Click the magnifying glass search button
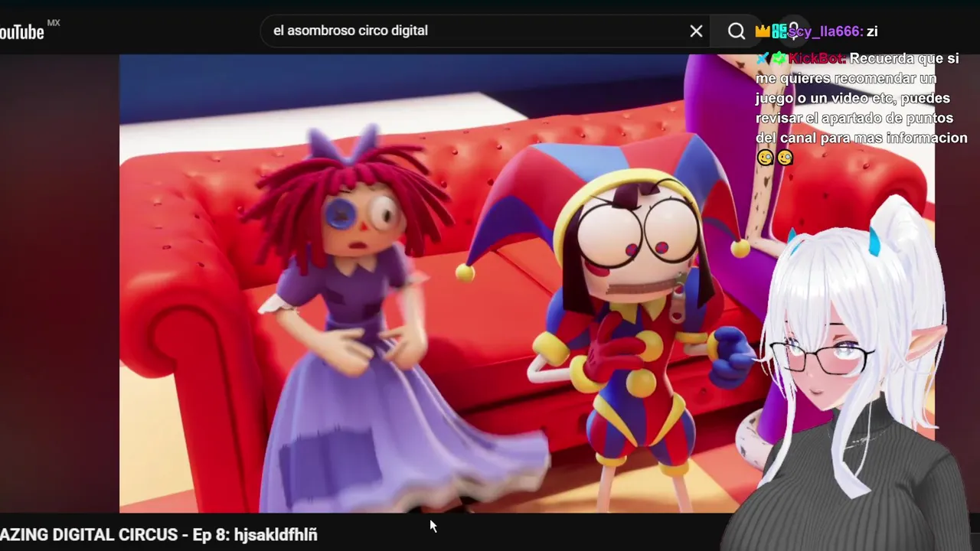The image size is (980, 551). click(737, 31)
